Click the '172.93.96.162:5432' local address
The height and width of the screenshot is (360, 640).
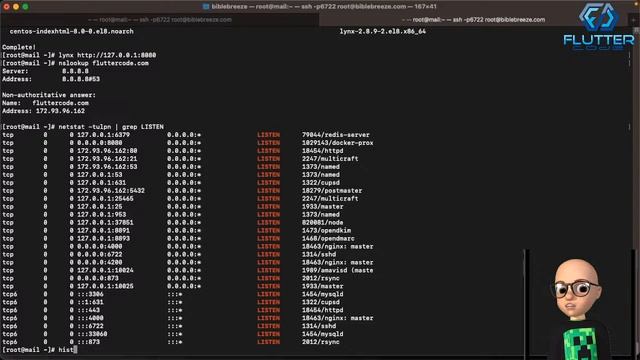click(111, 191)
